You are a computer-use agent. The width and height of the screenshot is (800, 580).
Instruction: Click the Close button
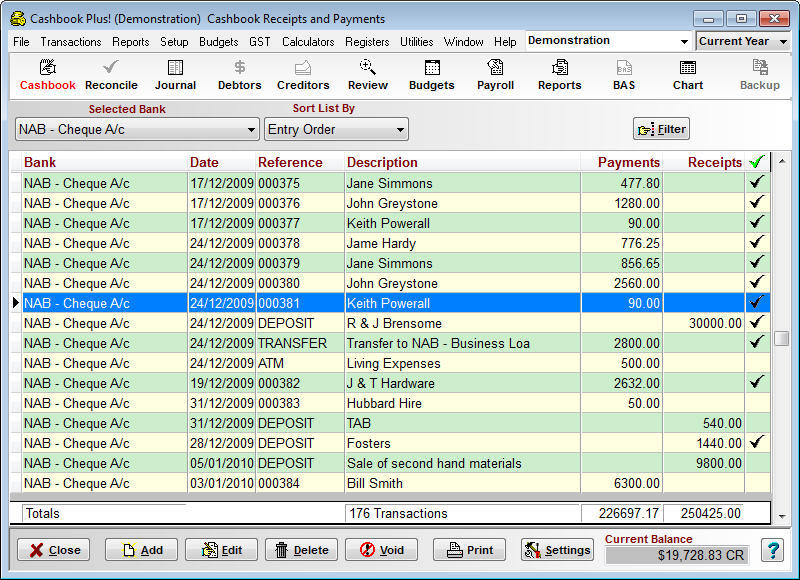(x=54, y=550)
